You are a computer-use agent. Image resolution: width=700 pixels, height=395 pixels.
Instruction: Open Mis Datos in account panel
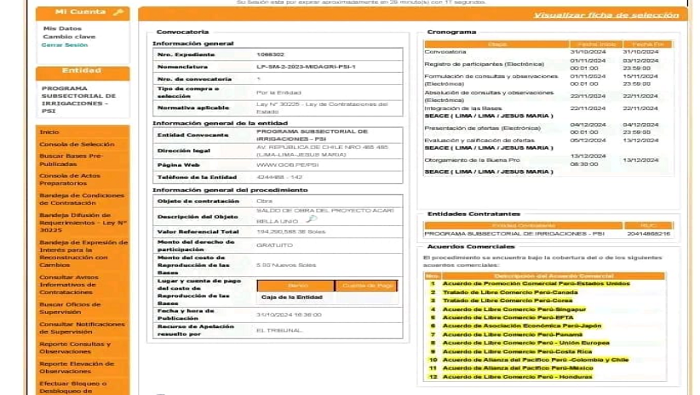[x=62, y=28]
